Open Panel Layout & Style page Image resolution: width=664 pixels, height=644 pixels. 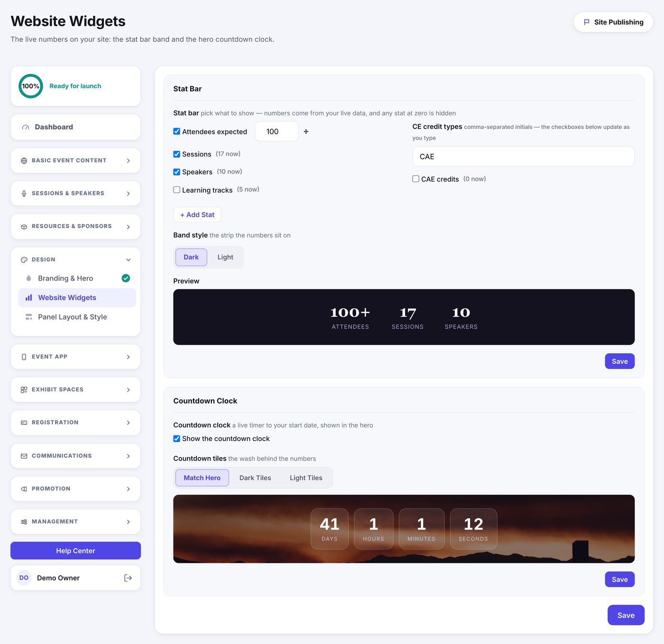pos(77,317)
